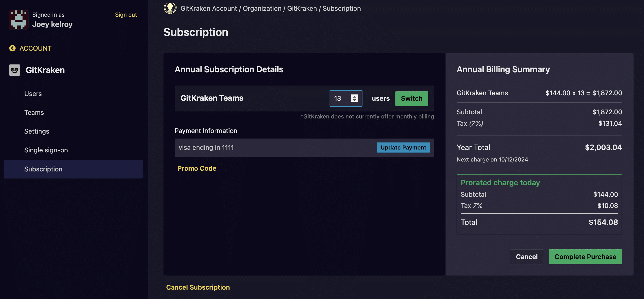
Task: Click the back arrow icon beside ACCOUNT
Action: click(12, 48)
